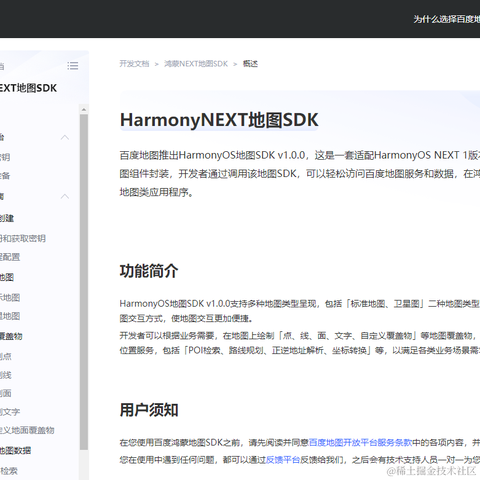This screenshot has width=480, height=480.
Task: Collapse the sidebar section above the 创建 heading
Action: point(65,196)
